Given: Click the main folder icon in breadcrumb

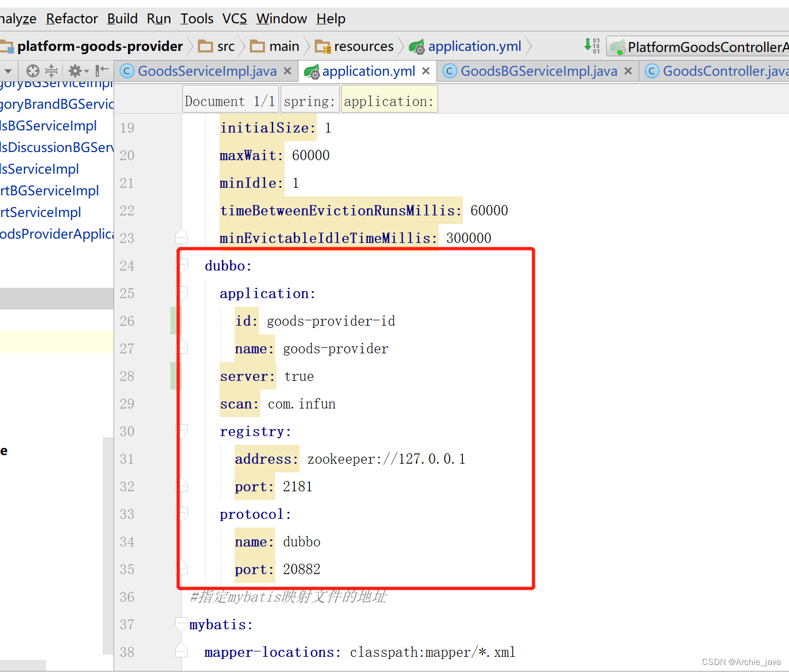Looking at the screenshot, I should point(257,47).
